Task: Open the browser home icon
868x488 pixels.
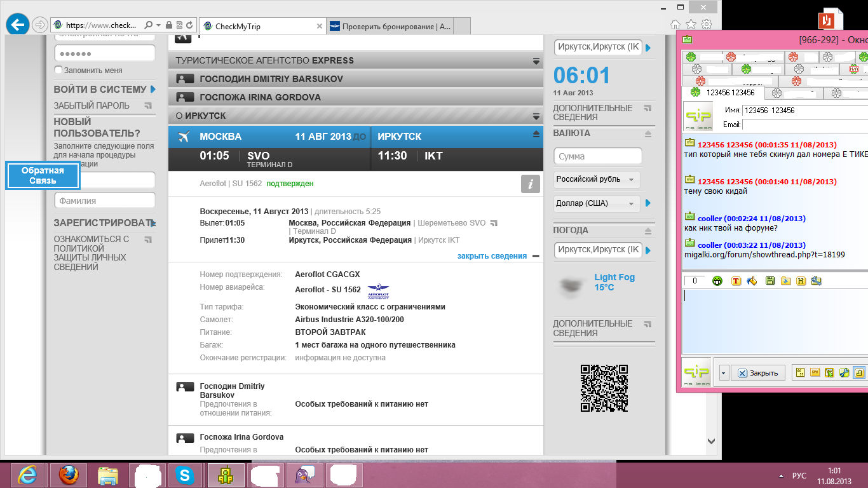Action: pos(675,25)
